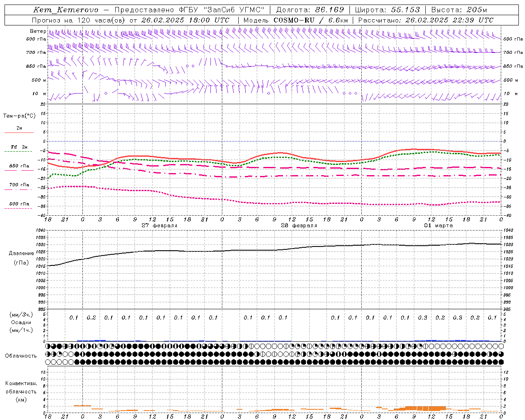Click the Облачность cloud cover label
The image size is (525, 420).
[21, 356]
